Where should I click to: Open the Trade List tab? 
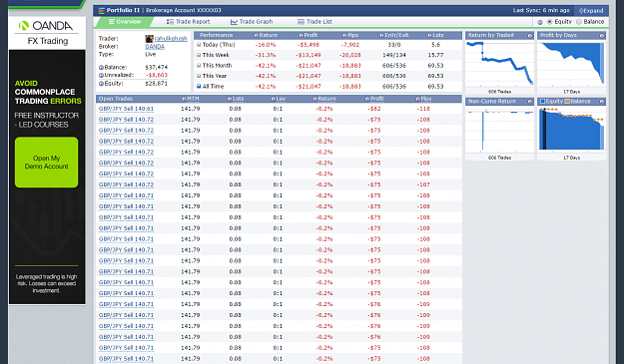pos(314,22)
